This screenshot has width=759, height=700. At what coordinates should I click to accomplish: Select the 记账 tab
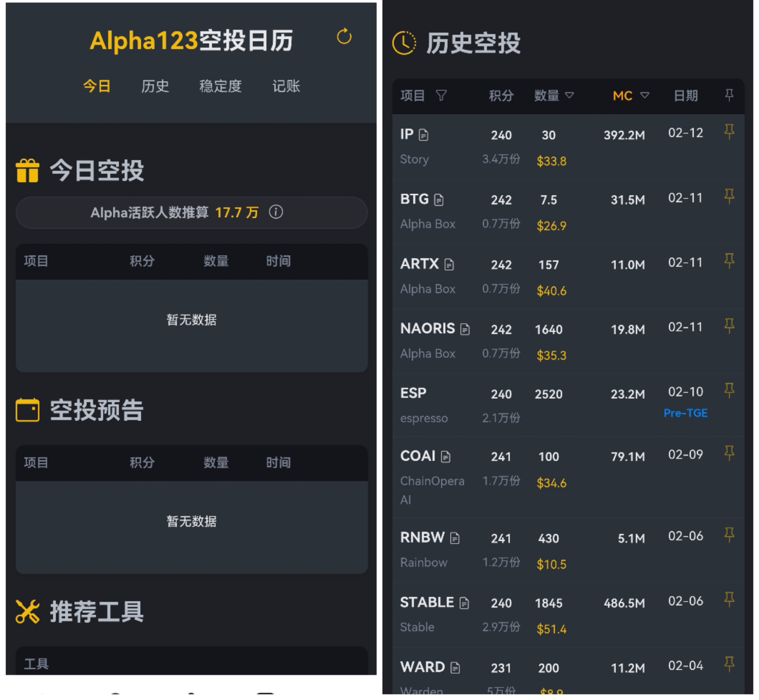(286, 86)
